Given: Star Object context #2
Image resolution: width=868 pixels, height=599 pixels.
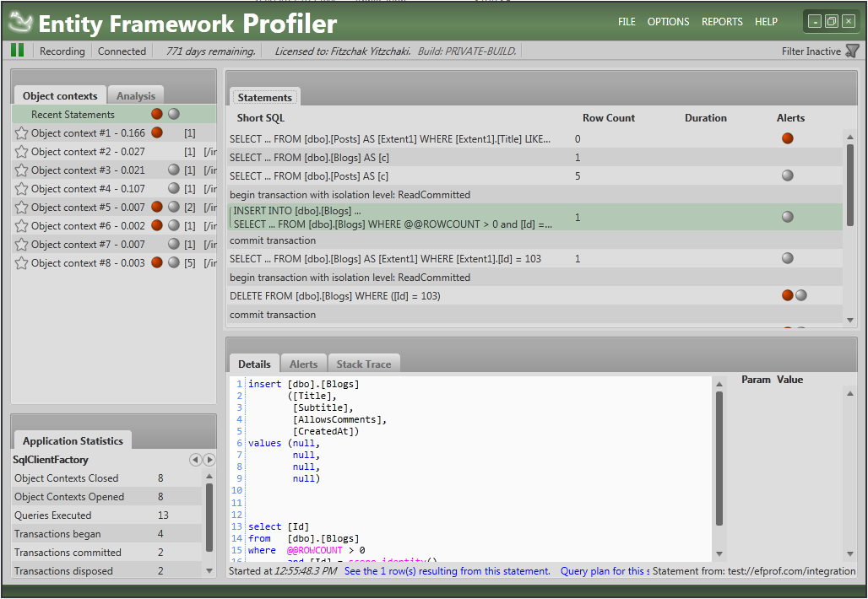Looking at the screenshot, I should pos(21,152).
